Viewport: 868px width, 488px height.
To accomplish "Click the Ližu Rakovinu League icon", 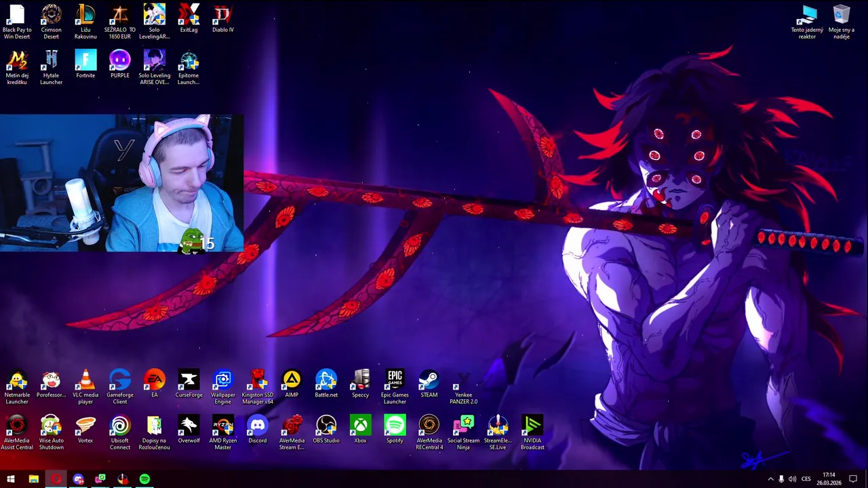I will (85, 22).
